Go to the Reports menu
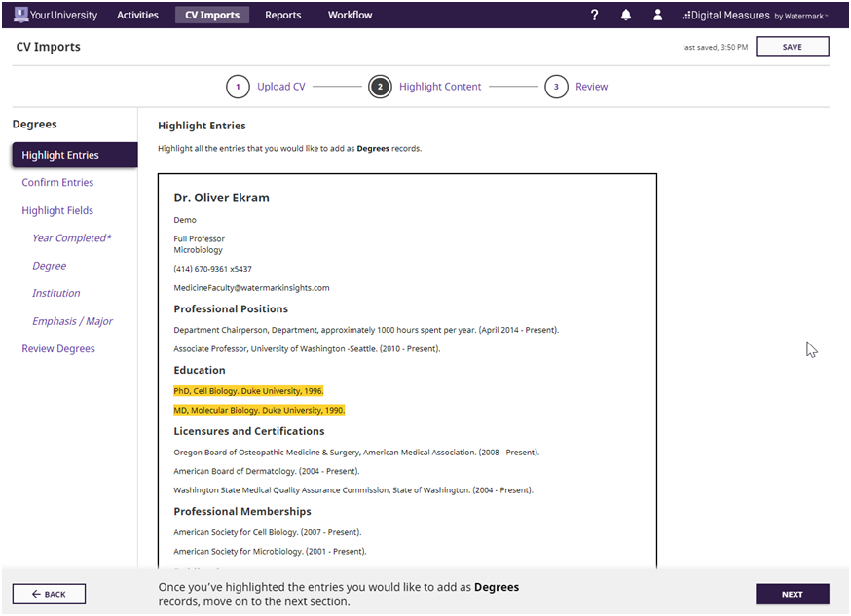 pos(282,16)
